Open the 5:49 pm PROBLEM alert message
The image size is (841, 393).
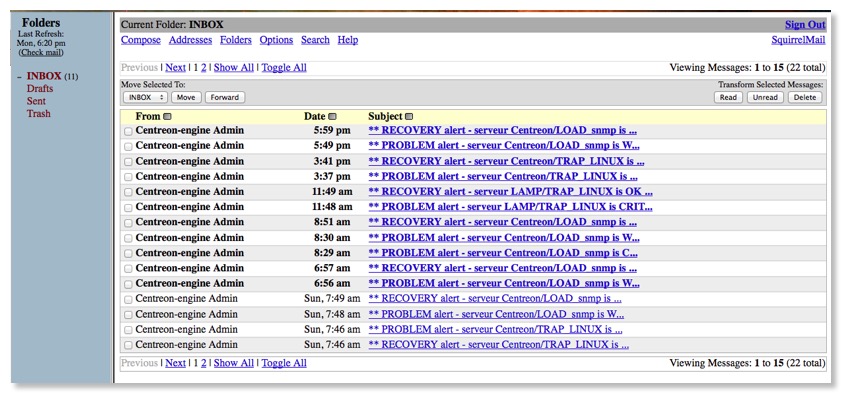click(504, 146)
